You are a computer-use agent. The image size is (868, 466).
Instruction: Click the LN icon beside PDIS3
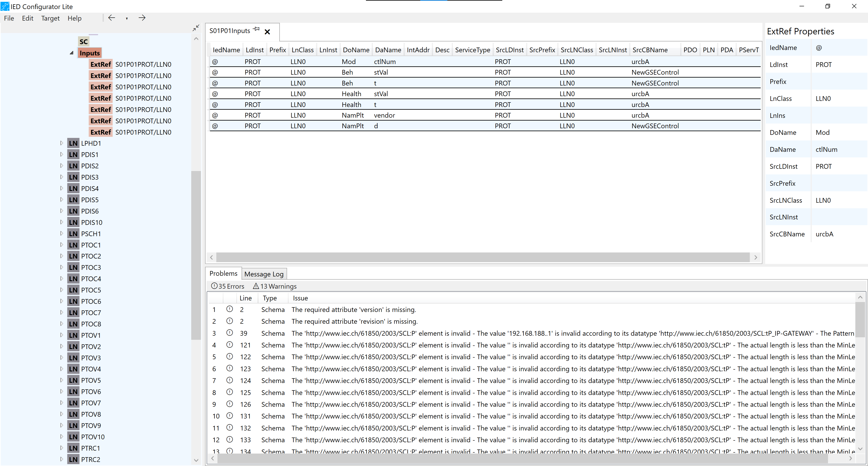pos(73,177)
